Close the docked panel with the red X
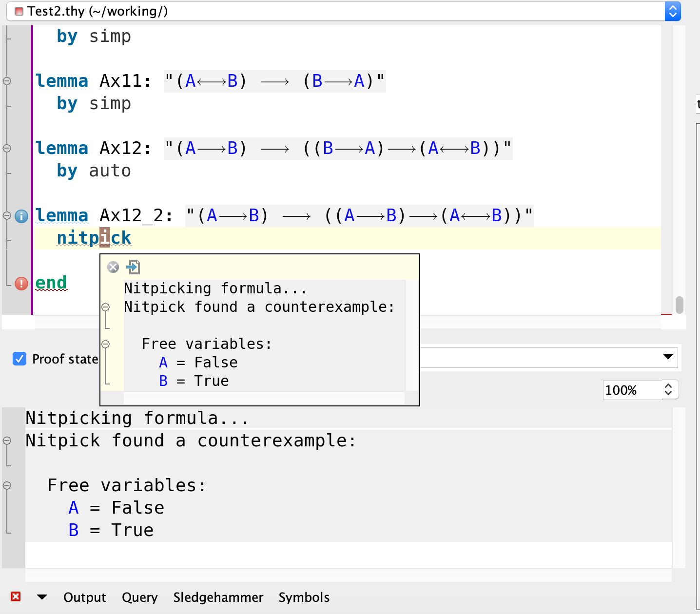700x614 pixels. (x=16, y=596)
